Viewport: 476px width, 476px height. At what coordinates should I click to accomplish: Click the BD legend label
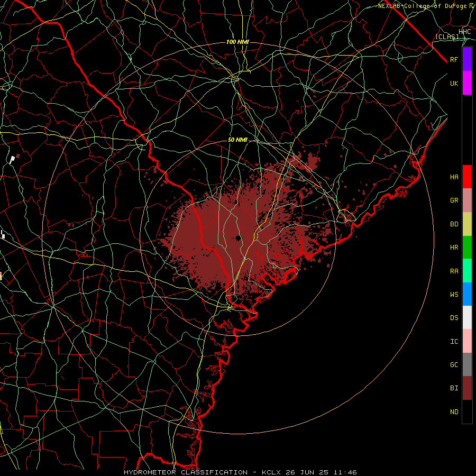(454, 224)
